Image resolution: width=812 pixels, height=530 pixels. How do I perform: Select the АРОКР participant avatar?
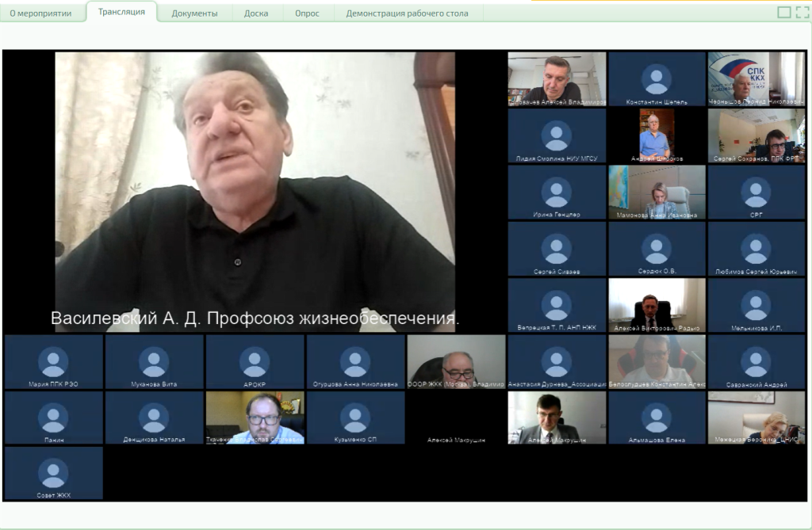point(255,361)
